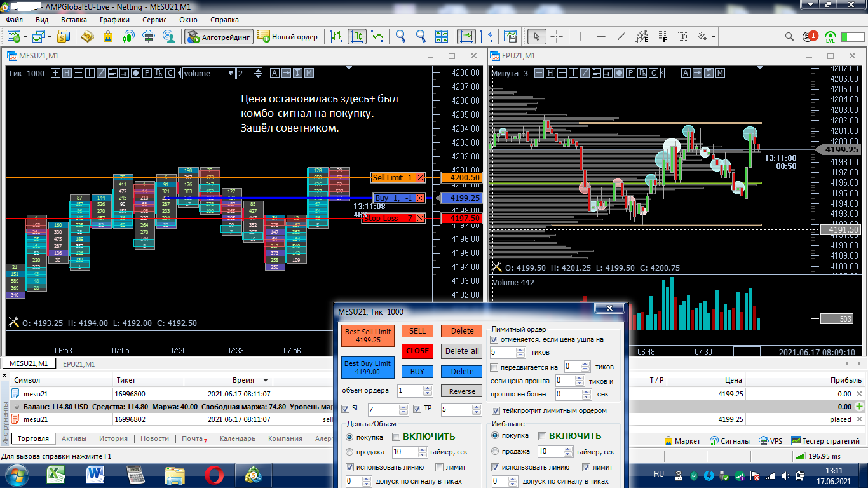Switch to the История tab
This screenshot has height=488, width=868.
click(x=113, y=438)
